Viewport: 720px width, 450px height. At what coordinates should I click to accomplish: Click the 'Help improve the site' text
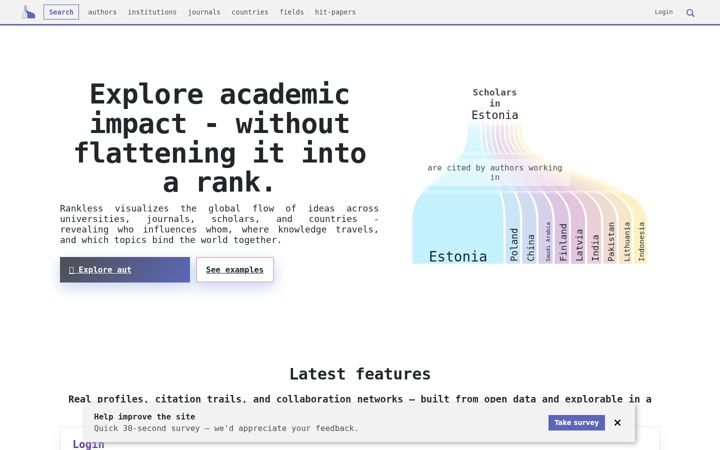coord(144,416)
